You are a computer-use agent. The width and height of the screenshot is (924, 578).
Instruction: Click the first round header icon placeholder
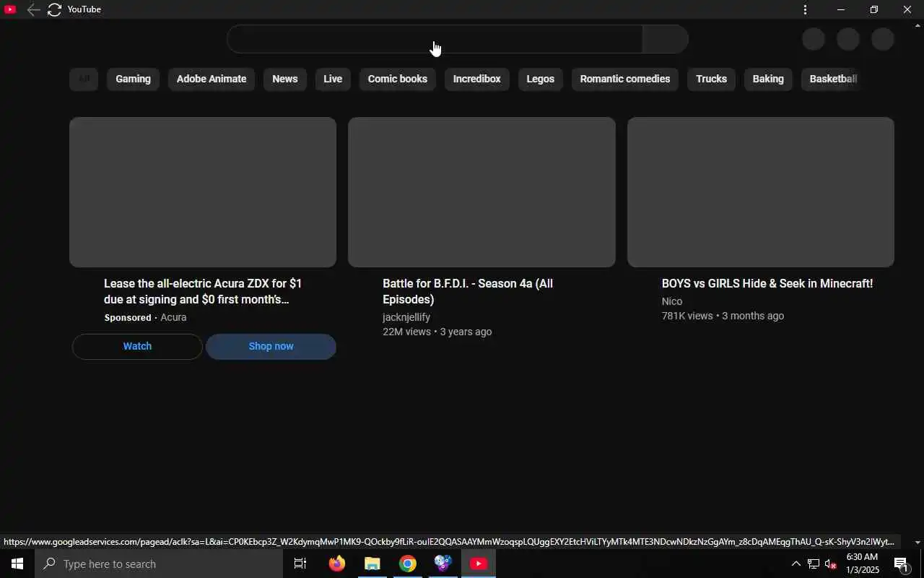[814, 39]
